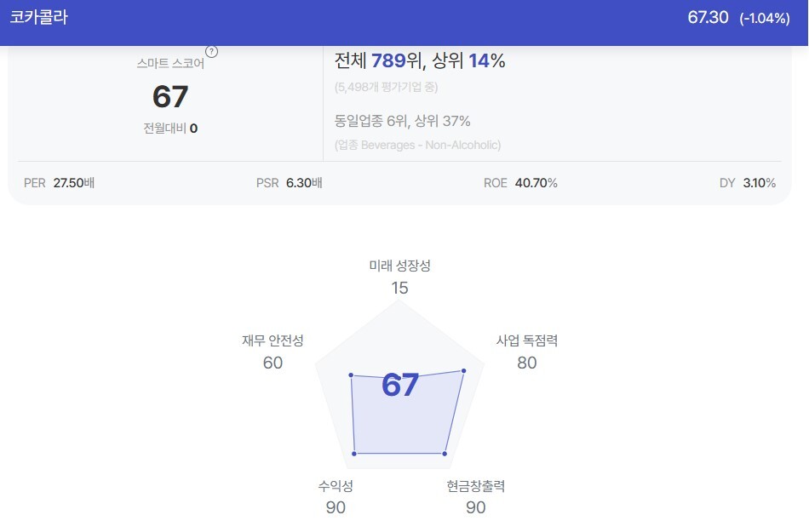Click the Beverages - Non-Alcoholic industry label
The width and height of the screenshot is (809, 532).
point(417,145)
